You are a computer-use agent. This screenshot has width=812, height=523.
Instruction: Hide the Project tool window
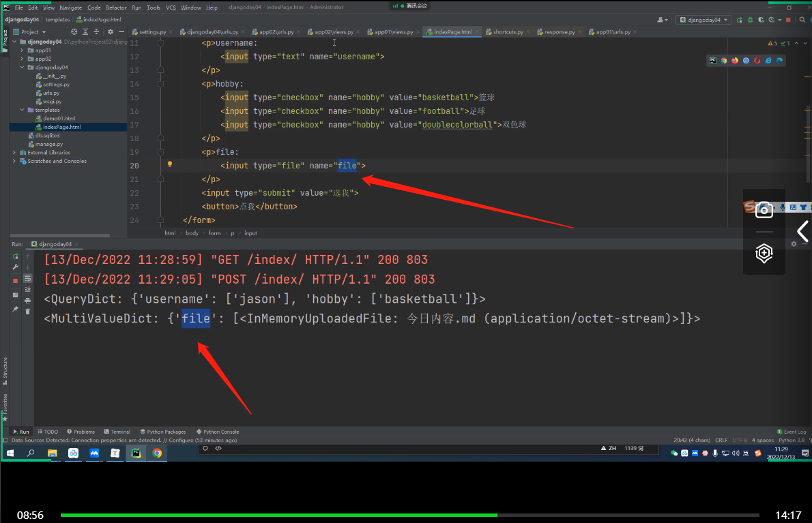121,31
